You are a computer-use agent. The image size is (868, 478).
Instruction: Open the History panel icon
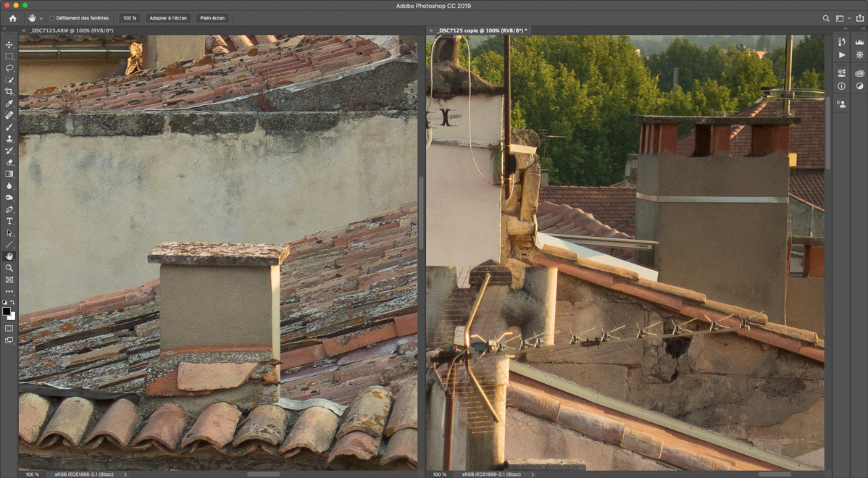click(x=841, y=43)
